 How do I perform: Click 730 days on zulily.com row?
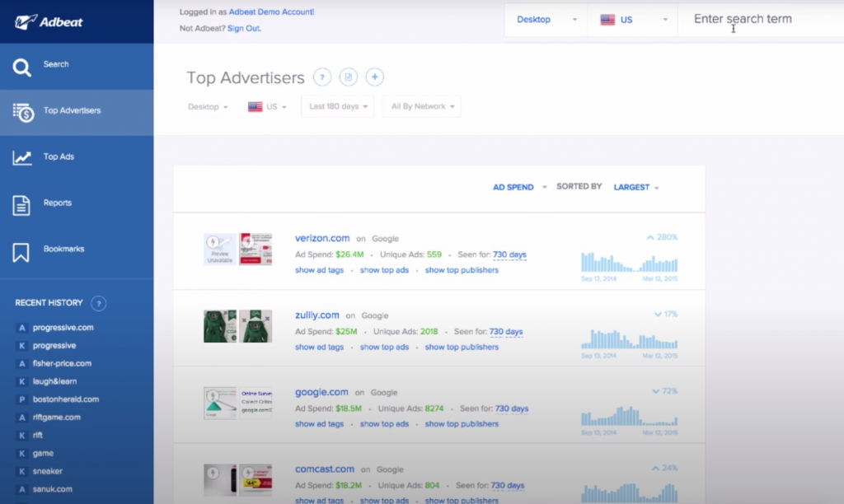[506, 331]
